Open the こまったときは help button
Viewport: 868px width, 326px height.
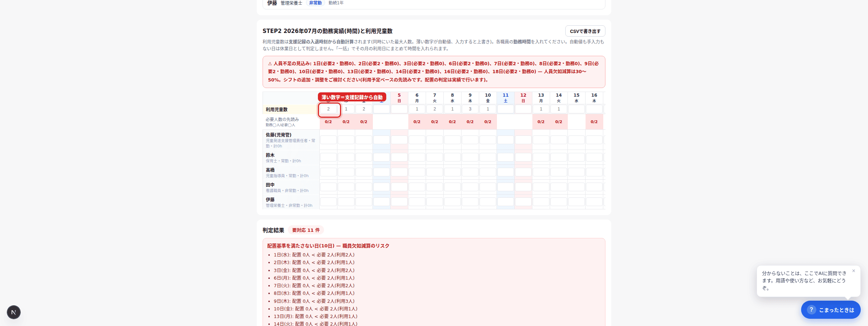(831, 310)
